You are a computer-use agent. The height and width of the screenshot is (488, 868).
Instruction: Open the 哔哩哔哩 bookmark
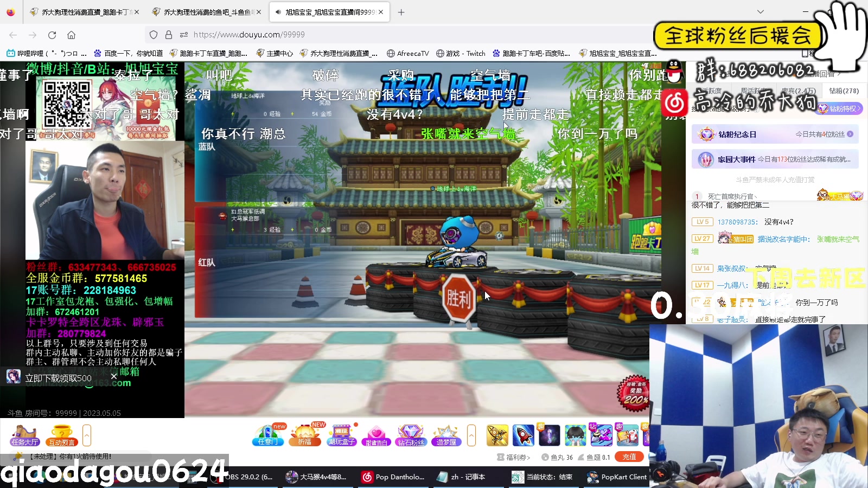click(47, 53)
